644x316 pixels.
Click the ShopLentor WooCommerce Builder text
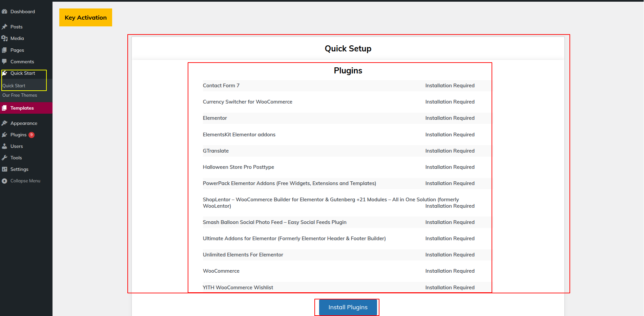tap(331, 203)
